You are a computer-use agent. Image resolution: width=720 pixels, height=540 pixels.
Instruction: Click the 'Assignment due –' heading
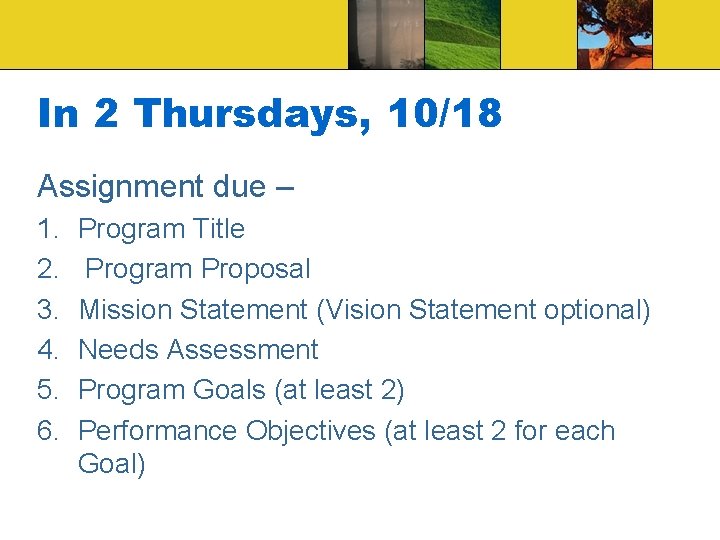pos(166,186)
